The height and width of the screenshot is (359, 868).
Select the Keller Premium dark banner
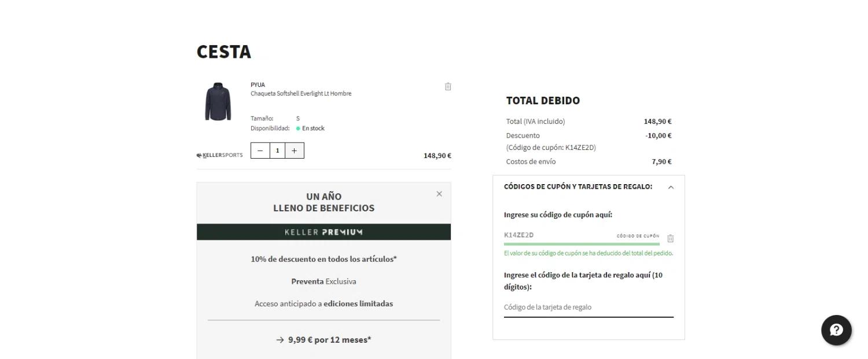pyautogui.click(x=323, y=232)
